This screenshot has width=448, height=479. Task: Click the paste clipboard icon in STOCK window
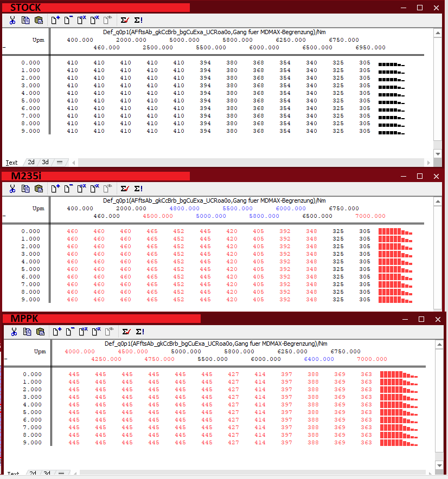pos(39,20)
